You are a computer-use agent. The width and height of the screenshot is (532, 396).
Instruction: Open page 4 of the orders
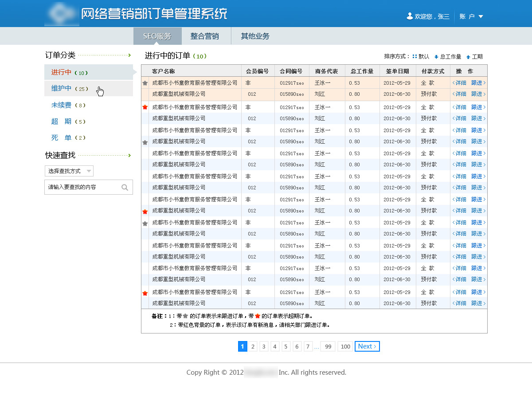(x=275, y=346)
